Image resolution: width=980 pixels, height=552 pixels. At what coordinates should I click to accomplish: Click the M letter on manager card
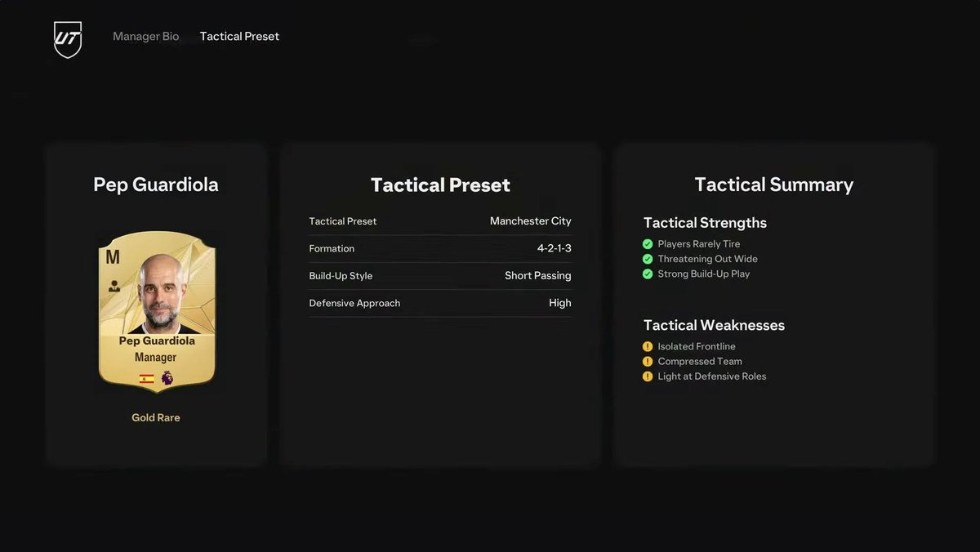(113, 257)
